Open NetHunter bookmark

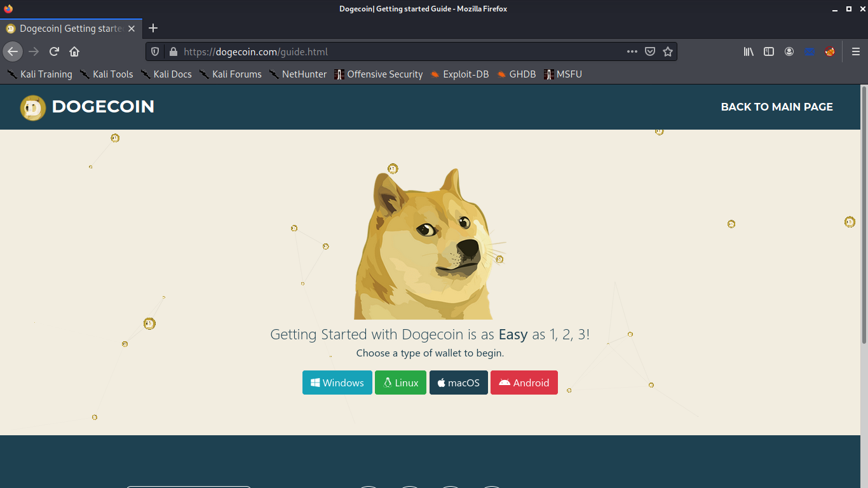tap(297, 74)
